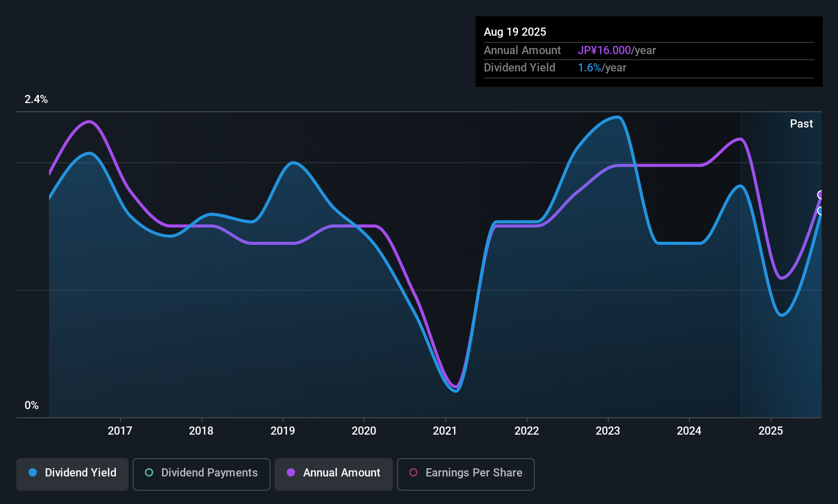
Task: Toggle the Dividend Yield series
Action: (72, 474)
